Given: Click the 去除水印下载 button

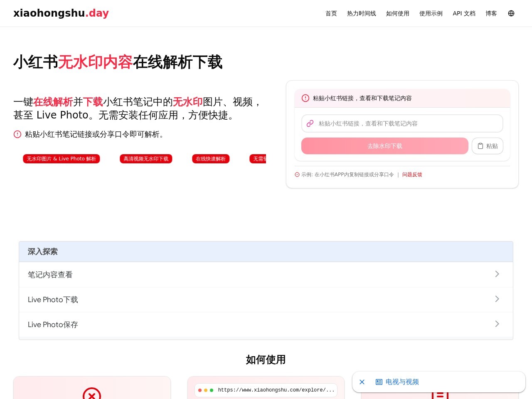Looking at the screenshot, I should tap(385, 146).
